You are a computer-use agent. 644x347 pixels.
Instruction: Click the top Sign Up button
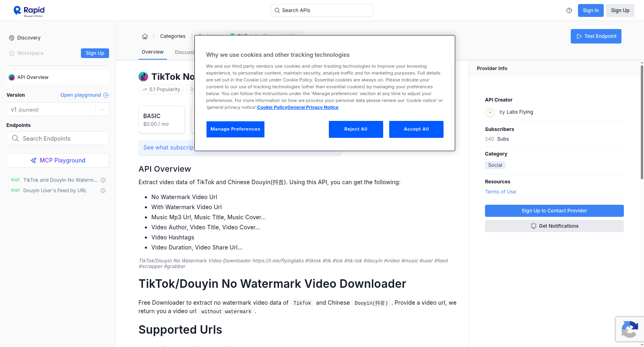620,10
